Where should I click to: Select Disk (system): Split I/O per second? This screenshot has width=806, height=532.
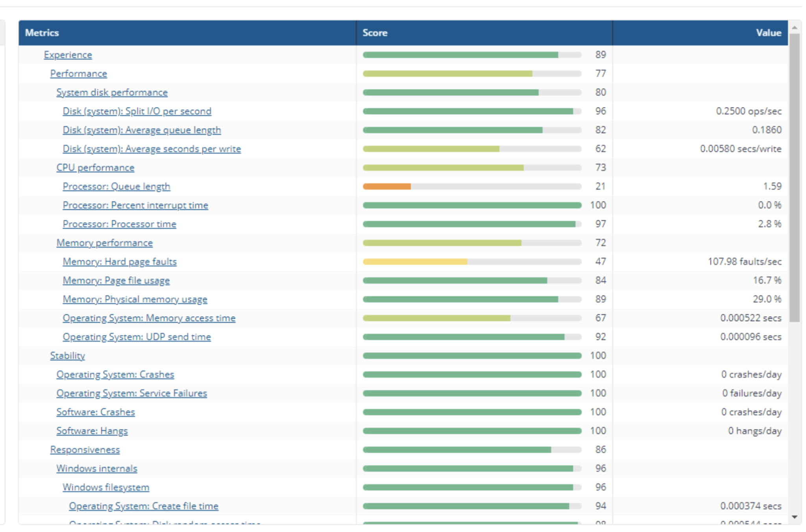pos(137,111)
